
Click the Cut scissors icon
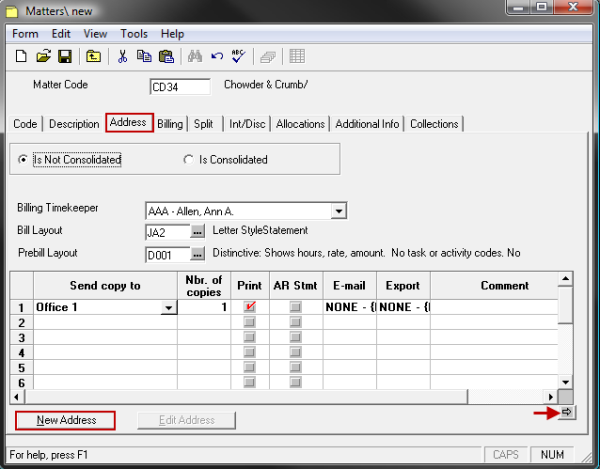point(122,56)
